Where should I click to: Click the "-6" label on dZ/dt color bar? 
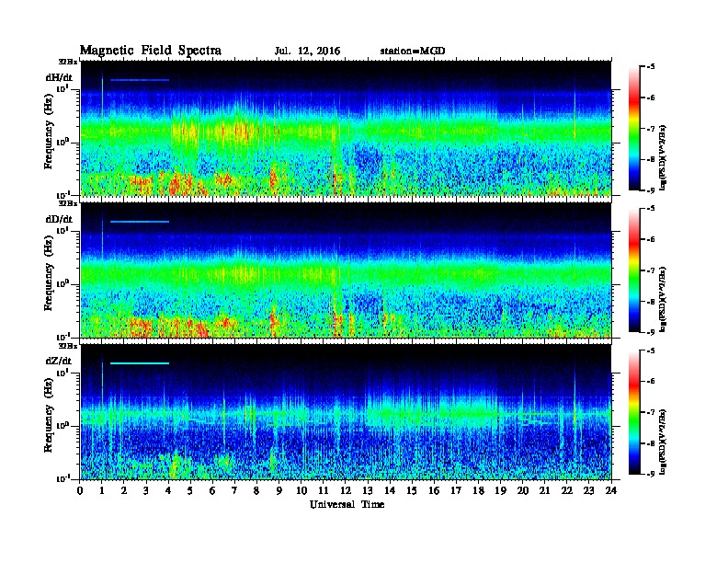(x=651, y=382)
